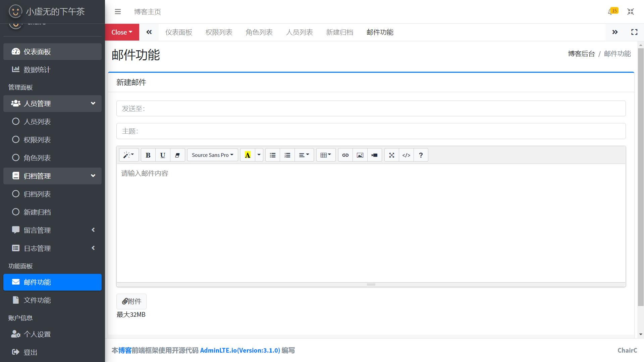This screenshot has height=362, width=644.
Task: Insert a picture using image icon
Action: (360, 155)
